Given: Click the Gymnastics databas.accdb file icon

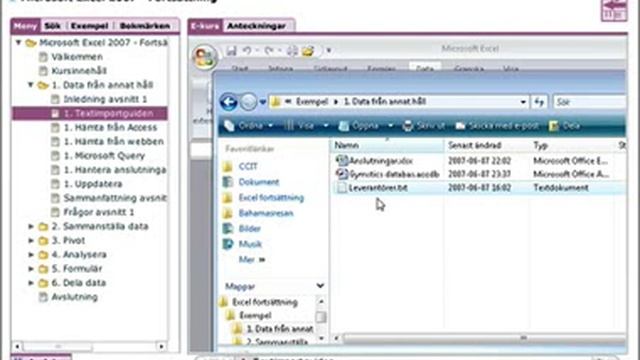Looking at the screenshot, I should click(342, 174).
